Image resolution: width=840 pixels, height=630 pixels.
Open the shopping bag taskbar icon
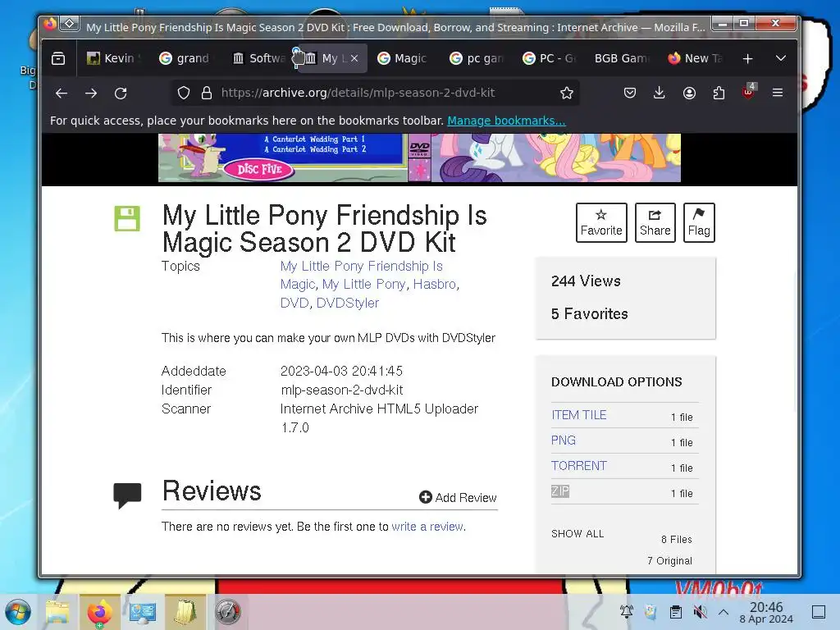(x=185, y=612)
